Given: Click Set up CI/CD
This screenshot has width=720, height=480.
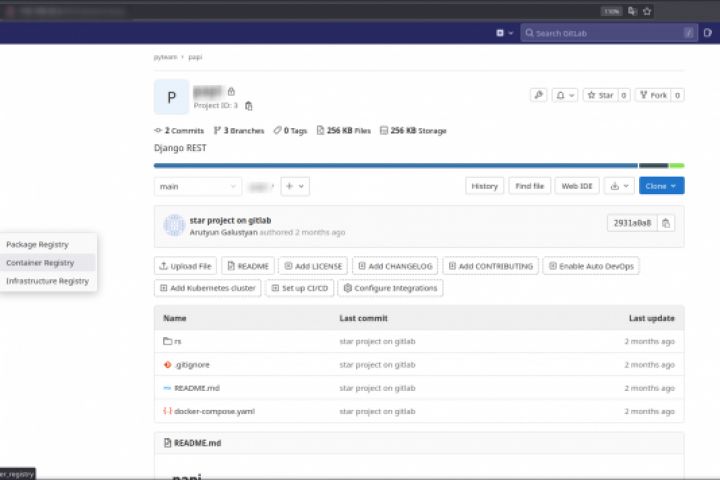Looking at the screenshot, I should [x=300, y=288].
